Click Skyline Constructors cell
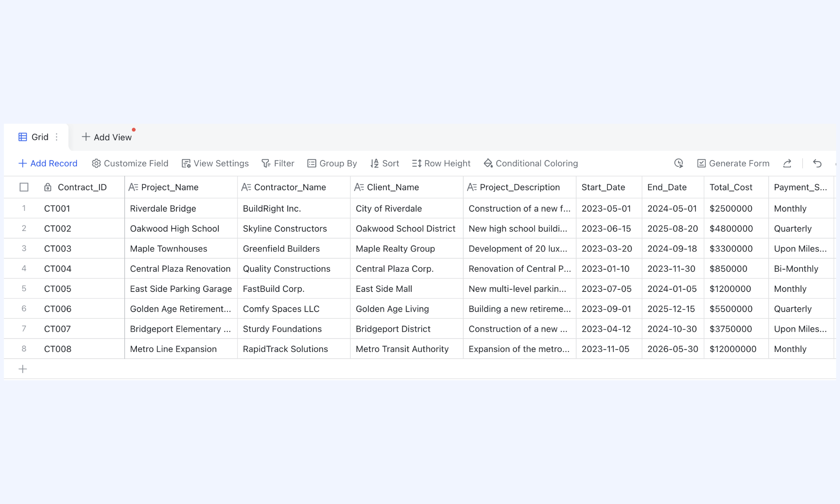This screenshot has width=840, height=504. coord(294,228)
